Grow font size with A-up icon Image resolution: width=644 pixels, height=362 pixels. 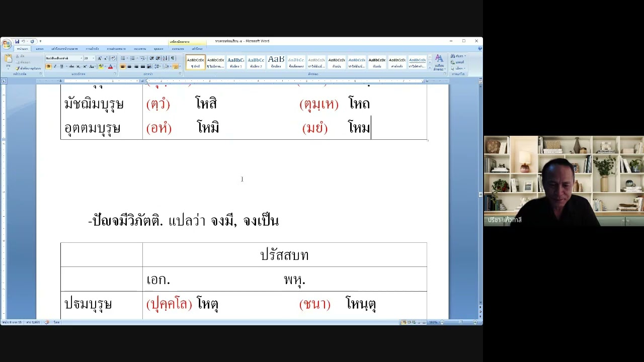coord(99,58)
